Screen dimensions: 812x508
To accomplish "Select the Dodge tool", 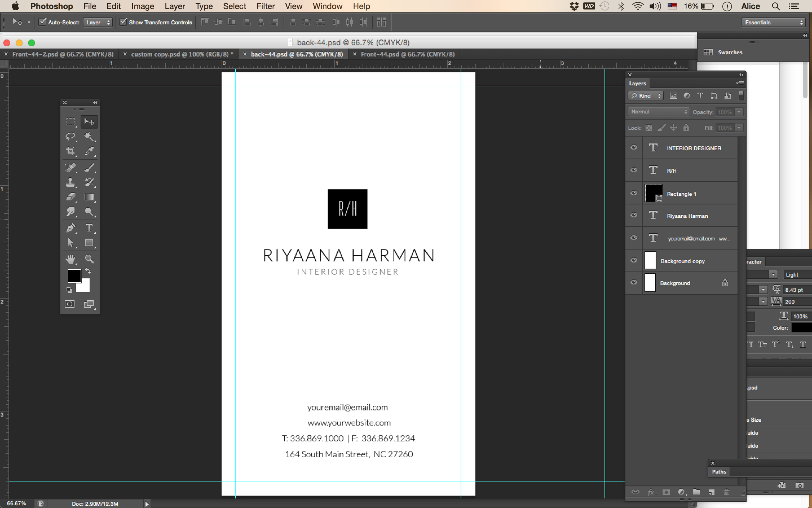I will point(89,212).
